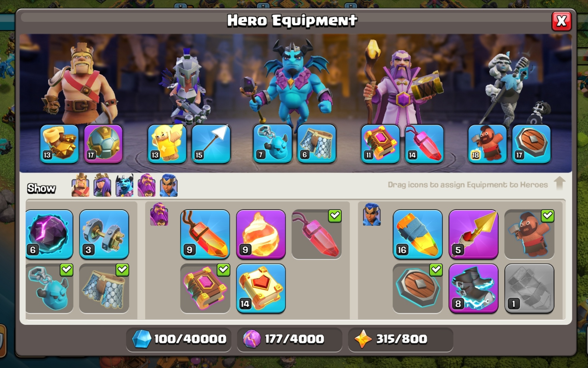Viewport: 588px width, 368px height.
Task: Click the starry ore counter 315/800
Action: tap(401, 339)
